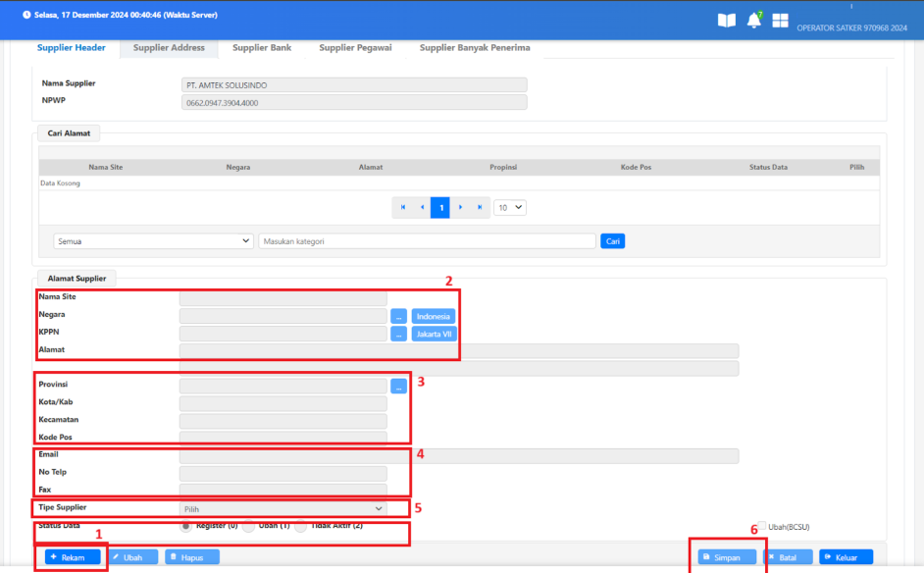Select the Register (0) status radio
The width and height of the screenshot is (924, 573).
(x=186, y=526)
